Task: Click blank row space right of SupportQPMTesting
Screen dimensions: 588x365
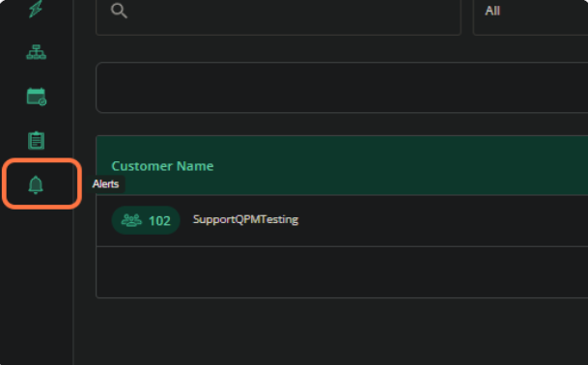Action: click(442, 220)
